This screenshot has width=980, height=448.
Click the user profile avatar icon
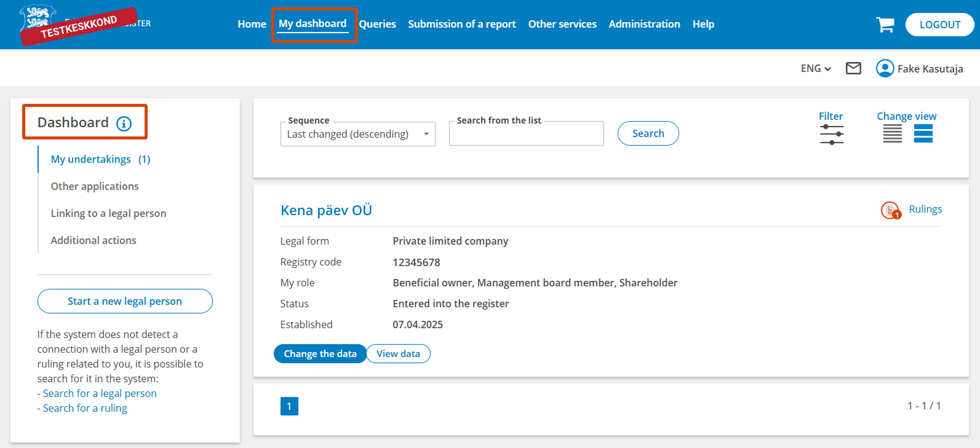coord(885,68)
